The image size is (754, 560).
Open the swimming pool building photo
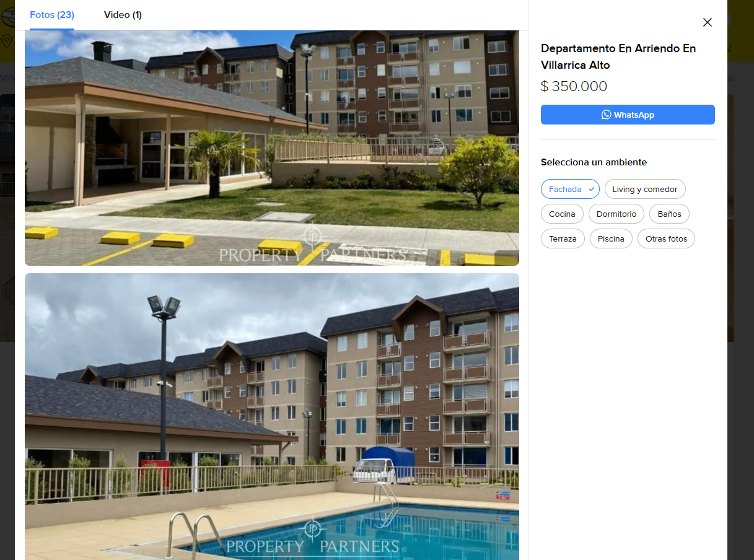[x=272, y=416]
